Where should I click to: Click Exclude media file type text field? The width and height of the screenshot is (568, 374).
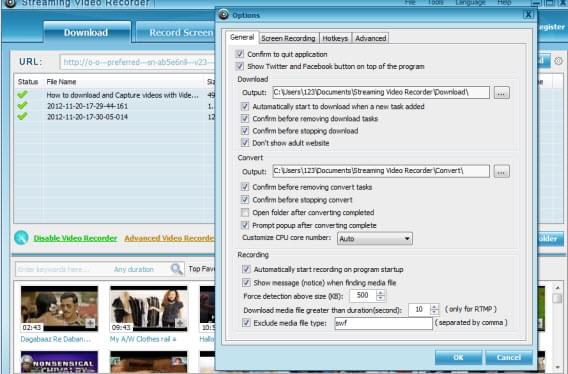(383, 323)
